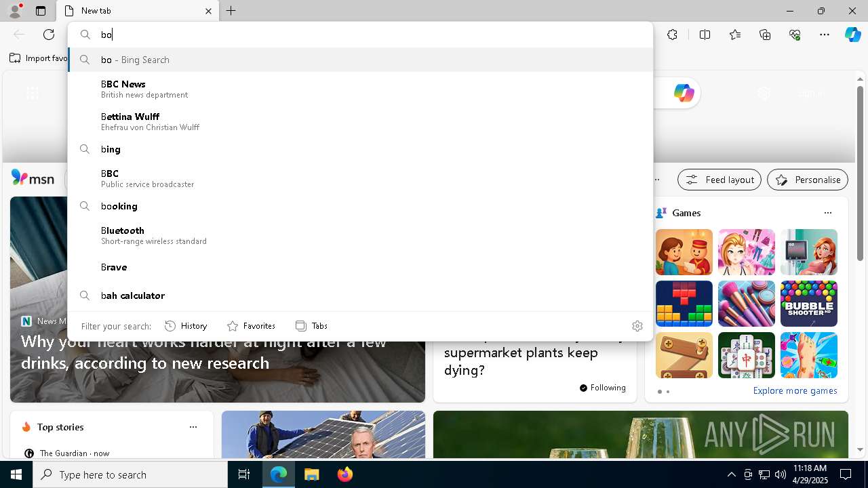Open the notification center
The height and width of the screenshot is (488, 868).
[846, 474]
